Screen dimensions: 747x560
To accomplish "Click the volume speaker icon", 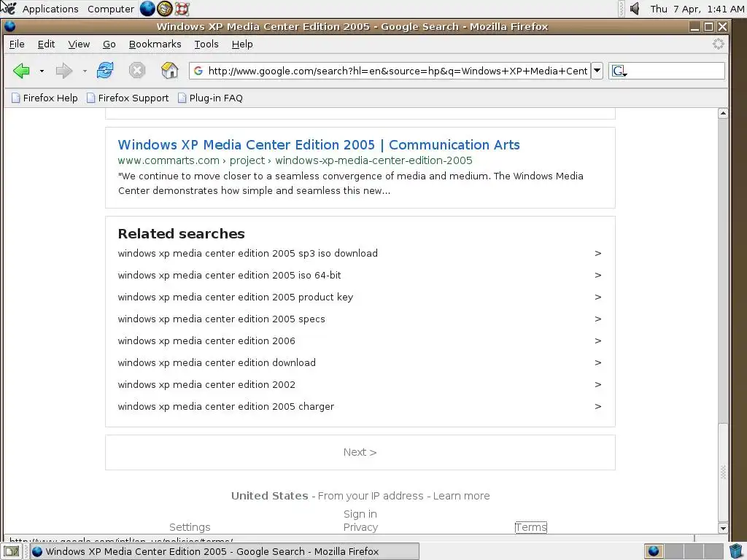I will (x=635, y=9).
